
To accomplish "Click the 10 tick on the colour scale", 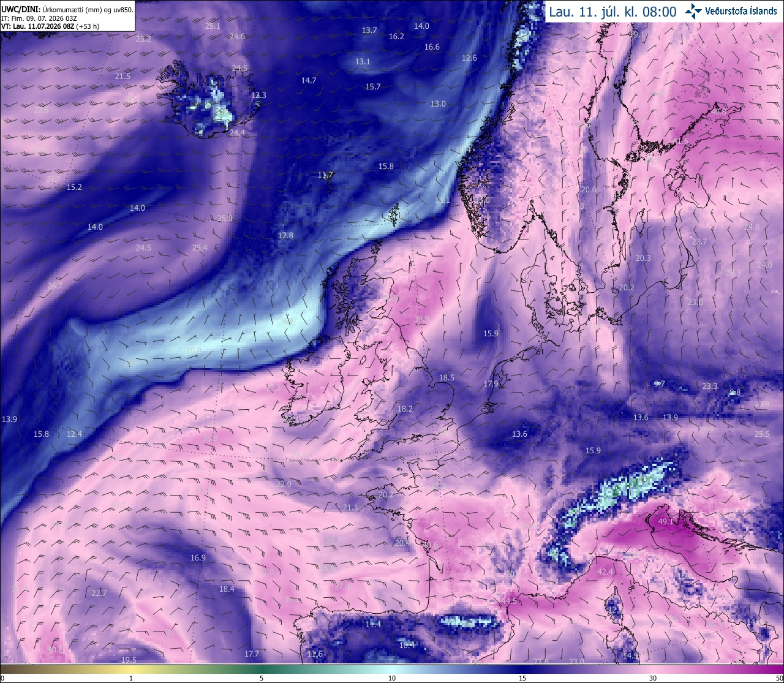I will (x=392, y=678).
